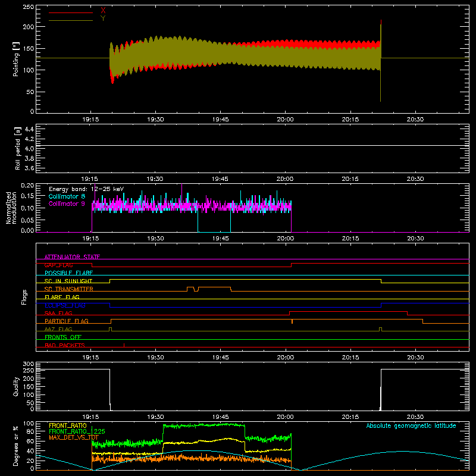The width and height of the screenshot is (476, 476).
Task: Click the red X legend line
Action: pos(71,12)
